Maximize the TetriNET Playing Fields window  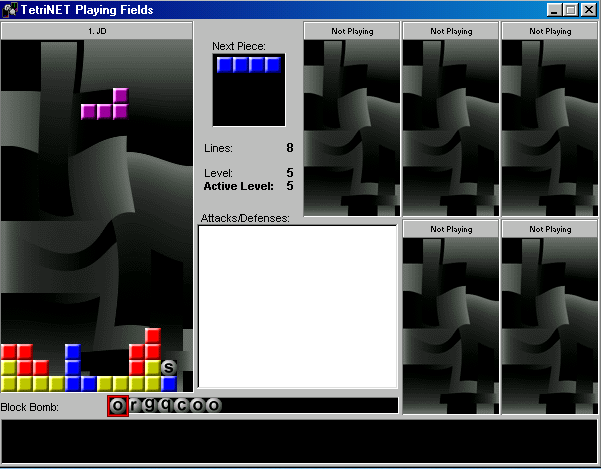coord(570,10)
